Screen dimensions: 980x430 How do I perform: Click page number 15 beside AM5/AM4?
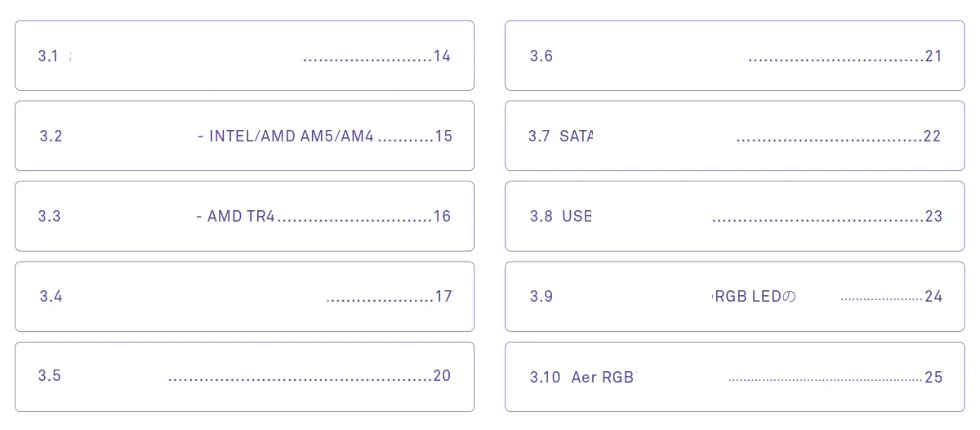(443, 137)
